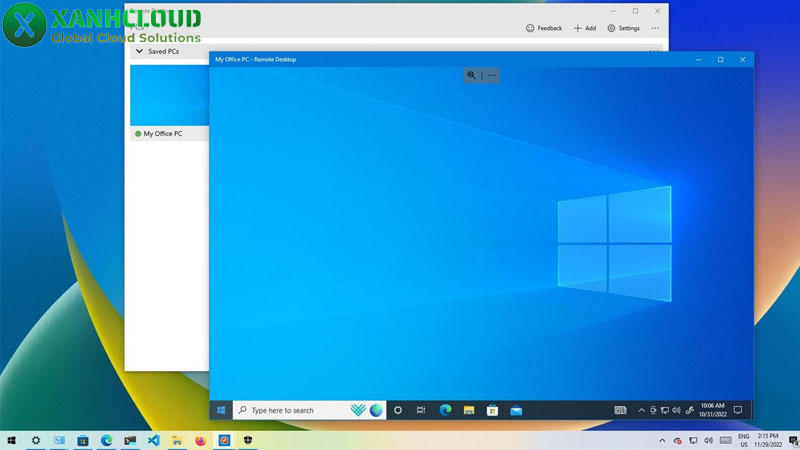Screen dimensions: 800x450
Task: Click the speaker volume icon in the local tray
Action: (708, 440)
